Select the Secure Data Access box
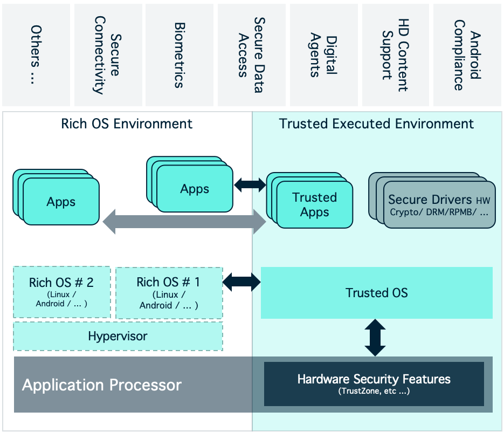 tap(252, 55)
